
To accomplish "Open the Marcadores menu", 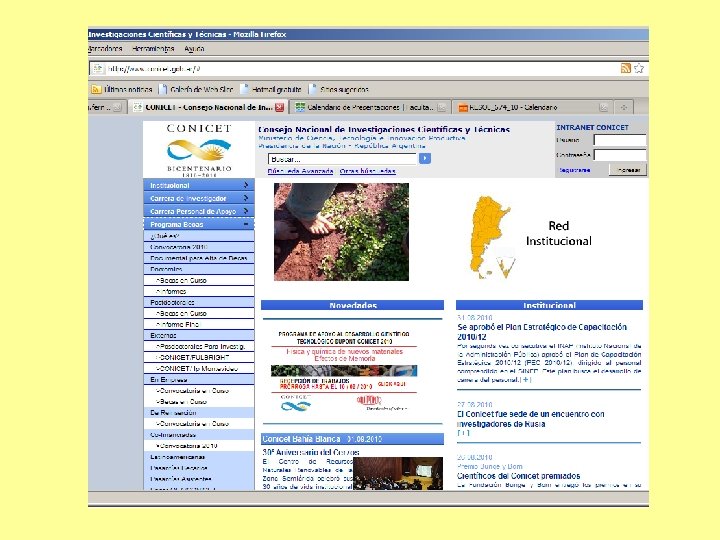I will point(105,49).
